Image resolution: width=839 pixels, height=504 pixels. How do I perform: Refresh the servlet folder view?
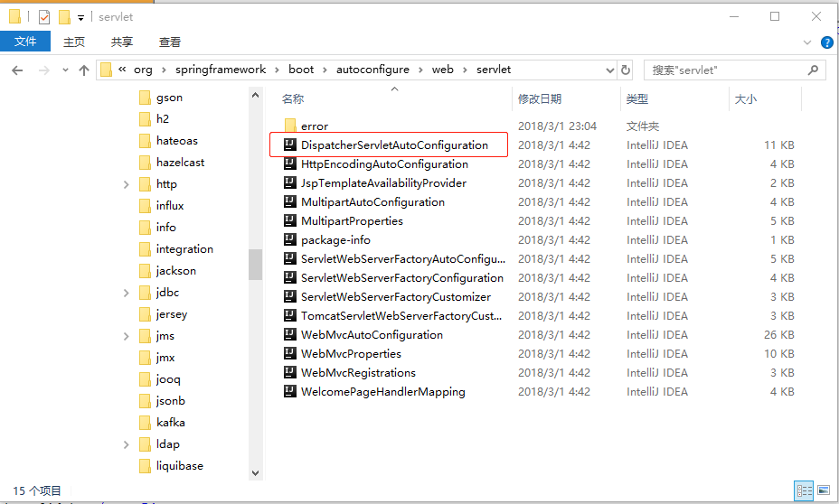[x=625, y=70]
